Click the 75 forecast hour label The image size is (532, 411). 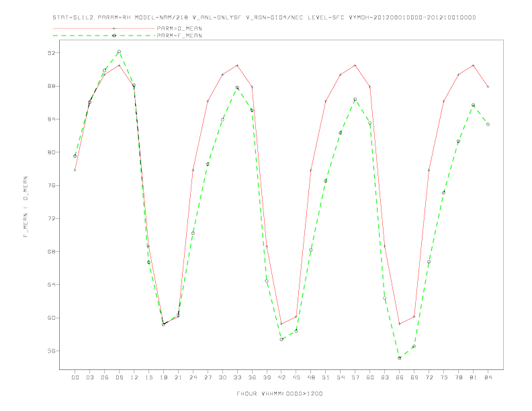(x=444, y=377)
